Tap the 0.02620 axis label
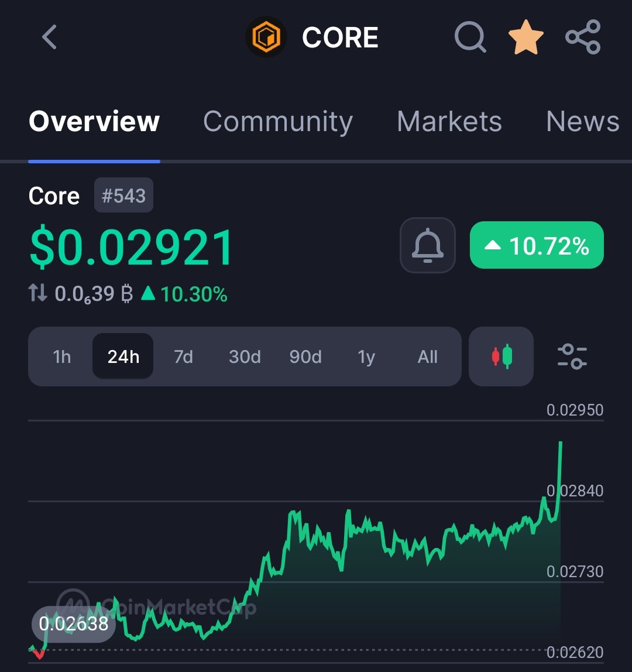 click(575, 652)
